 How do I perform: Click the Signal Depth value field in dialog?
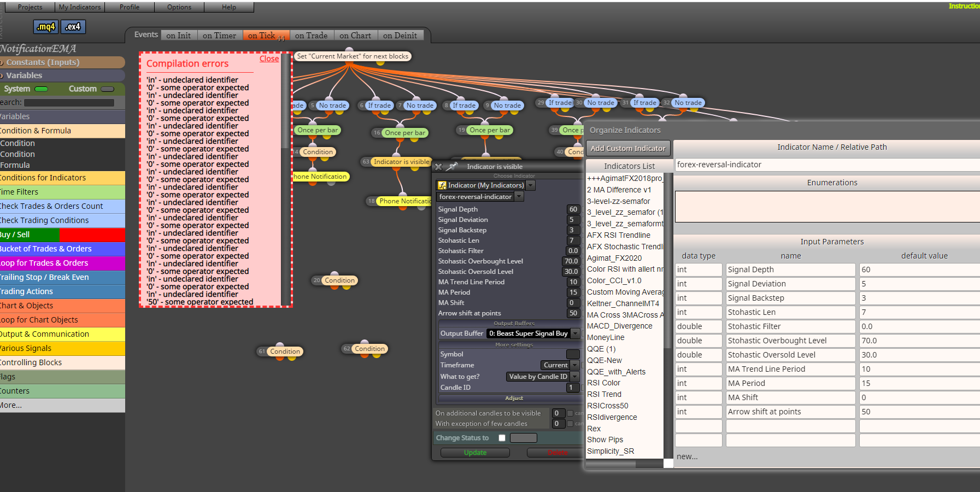pyautogui.click(x=573, y=209)
